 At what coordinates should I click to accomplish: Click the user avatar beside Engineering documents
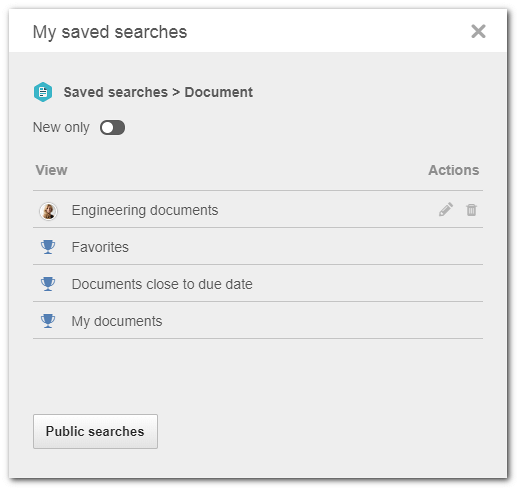48,211
